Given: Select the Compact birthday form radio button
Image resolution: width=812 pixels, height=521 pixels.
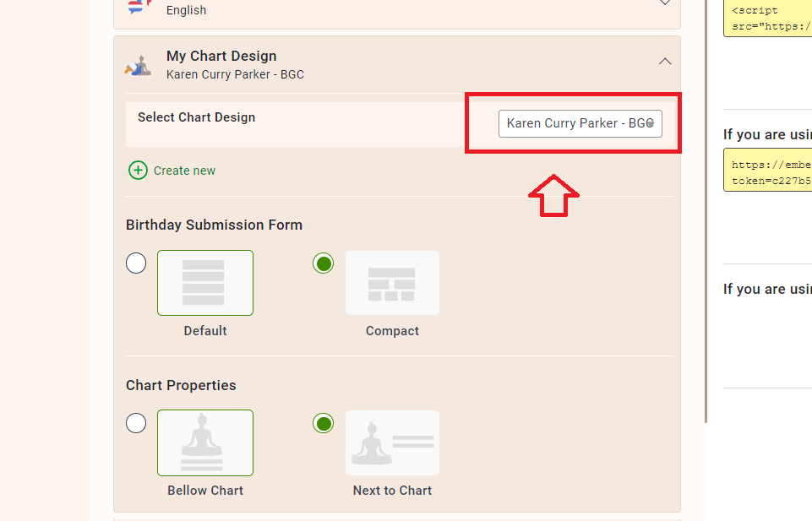Looking at the screenshot, I should [x=323, y=263].
